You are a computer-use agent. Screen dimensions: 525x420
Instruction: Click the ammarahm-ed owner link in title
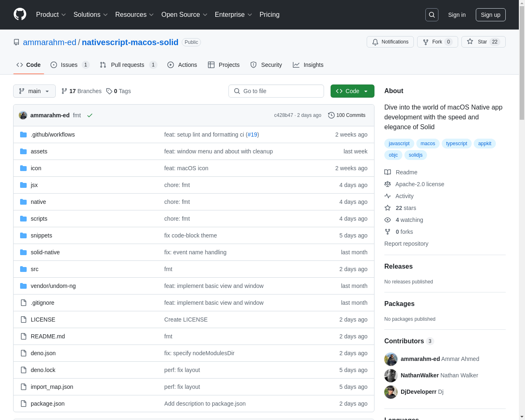[x=50, y=42]
